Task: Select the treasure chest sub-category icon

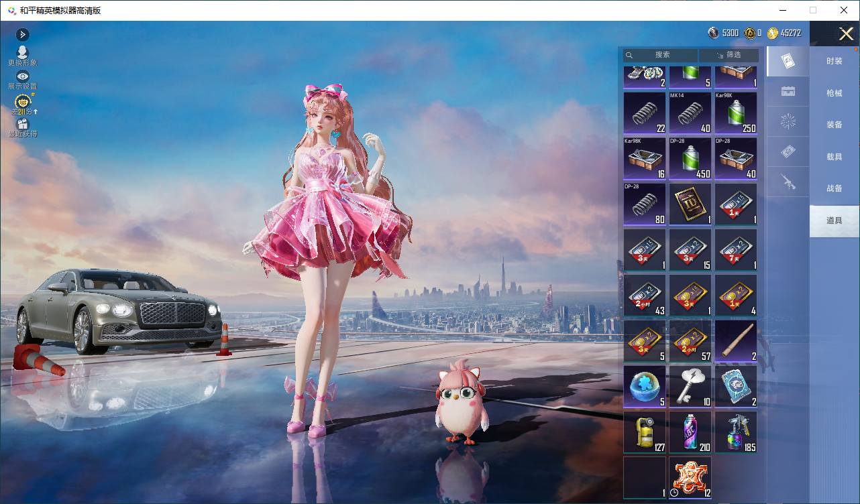Action: click(788, 92)
